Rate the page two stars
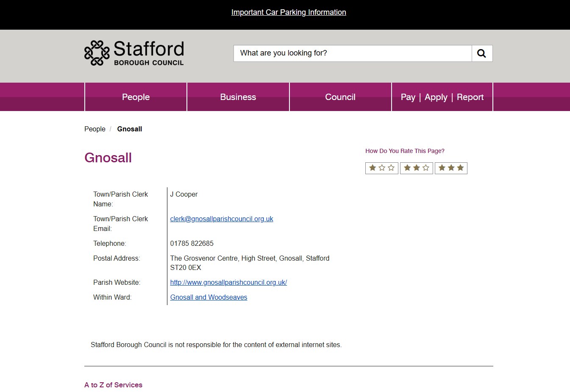This screenshot has width=570, height=392. click(416, 168)
